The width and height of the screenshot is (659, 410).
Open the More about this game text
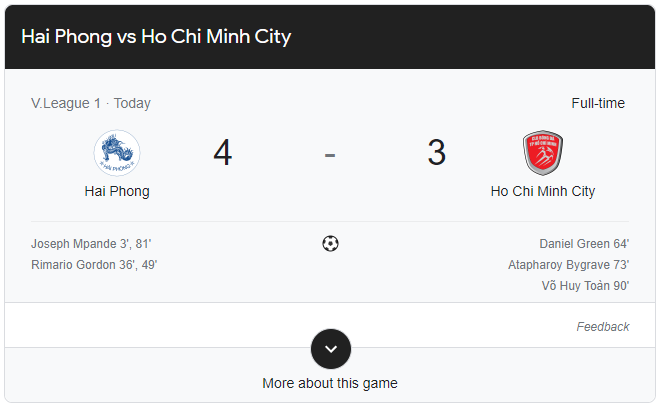330,383
